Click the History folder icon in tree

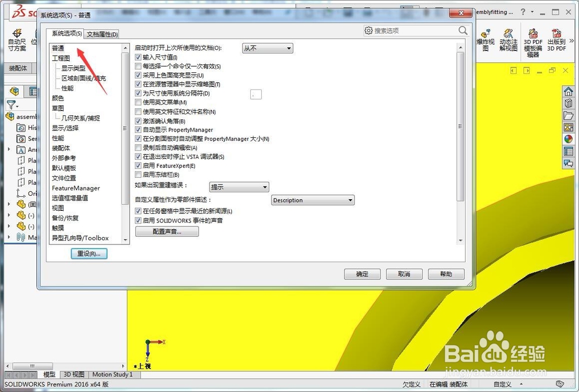[x=21, y=128]
